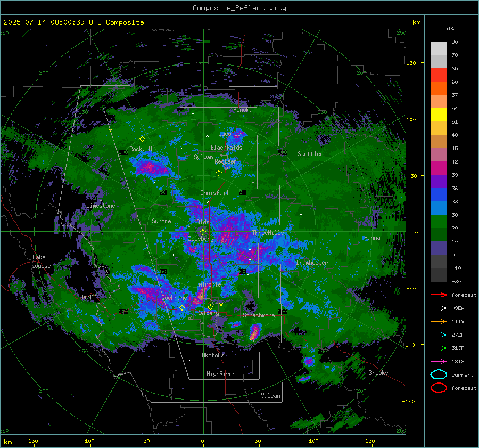The width and height of the screenshot is (479, 448).
Task: Click the cyan 27ZW arrow icon
Action: (439, 335)
